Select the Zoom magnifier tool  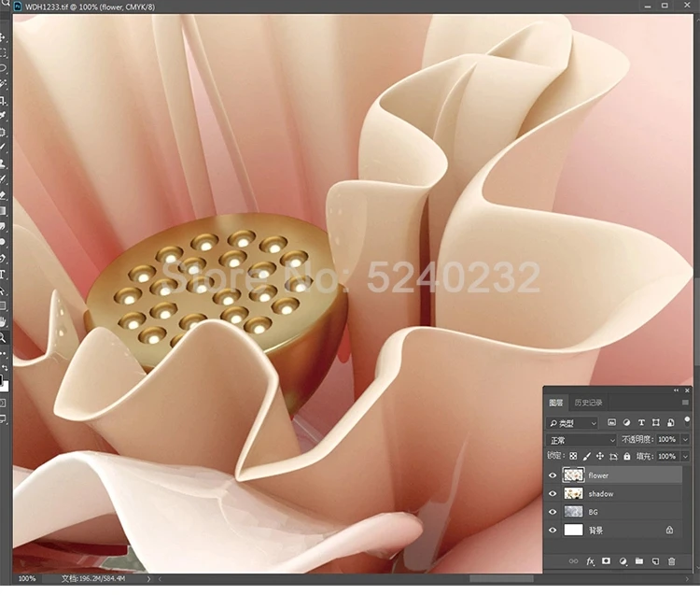(x=4, y=337)
